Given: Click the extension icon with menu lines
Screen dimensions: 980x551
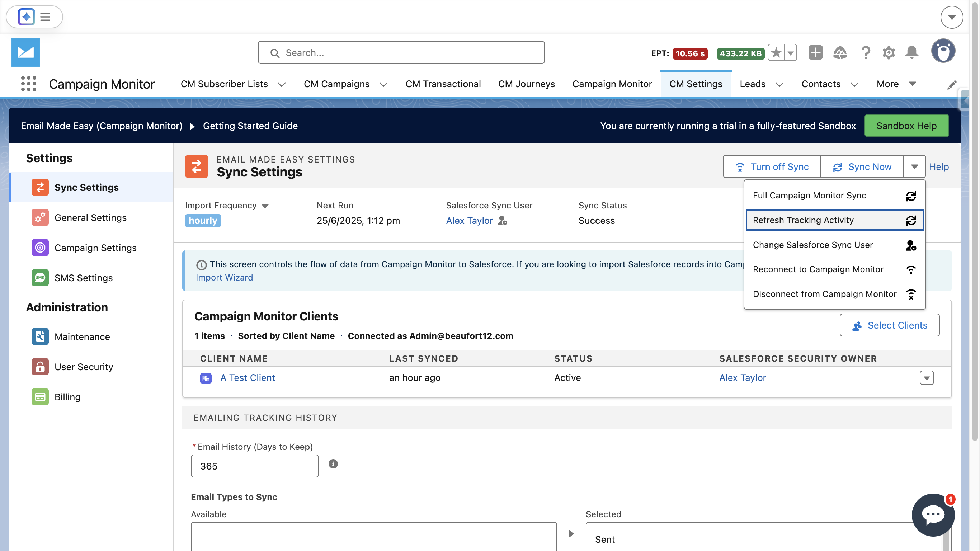Looking at the screenshot, I should (x=34, y=17).
